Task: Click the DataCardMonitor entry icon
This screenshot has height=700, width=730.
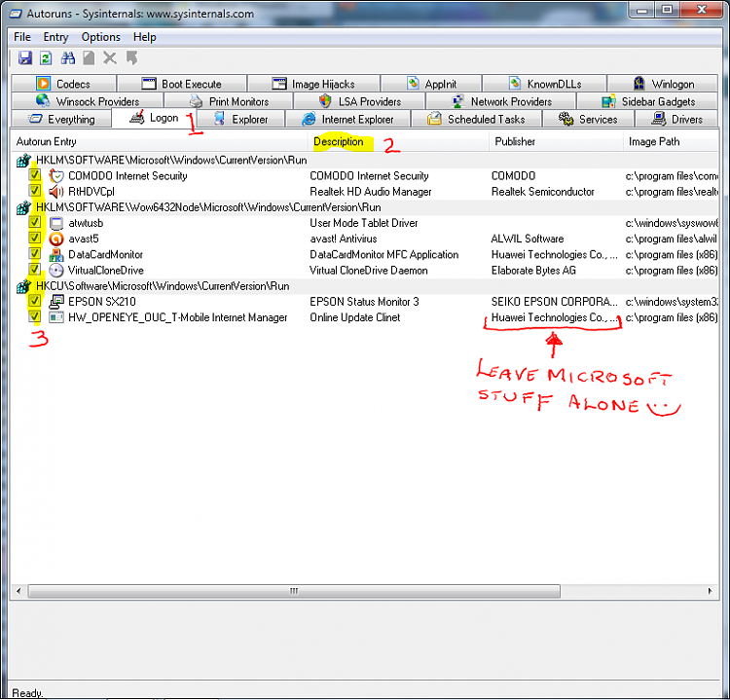Action: point(56,254)
